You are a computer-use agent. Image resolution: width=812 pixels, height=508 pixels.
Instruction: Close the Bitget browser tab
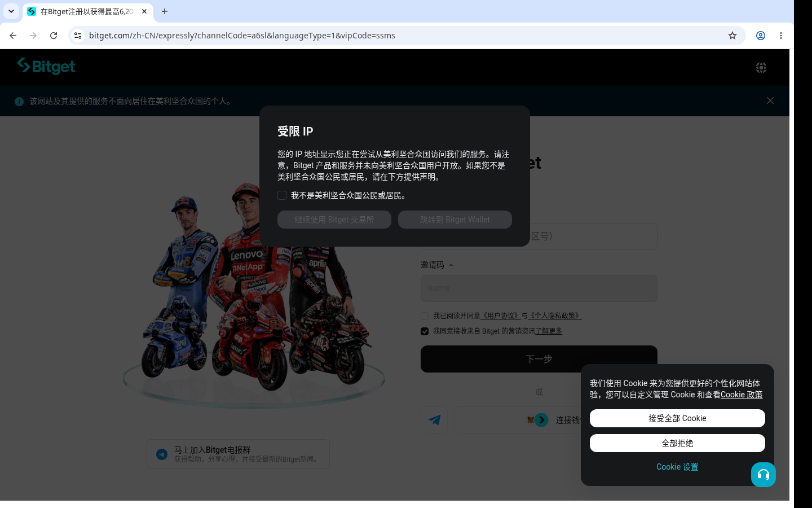tap(144, 11)
